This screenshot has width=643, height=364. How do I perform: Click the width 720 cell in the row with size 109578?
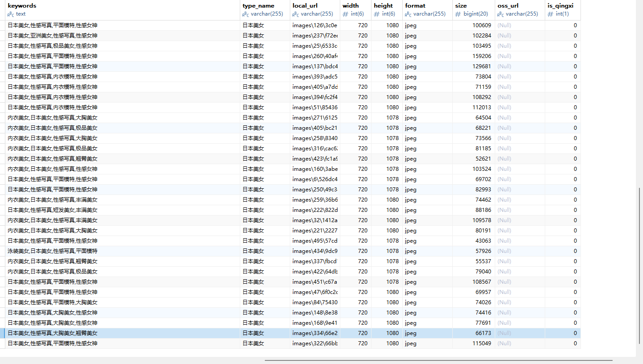(x=356, y=220)
